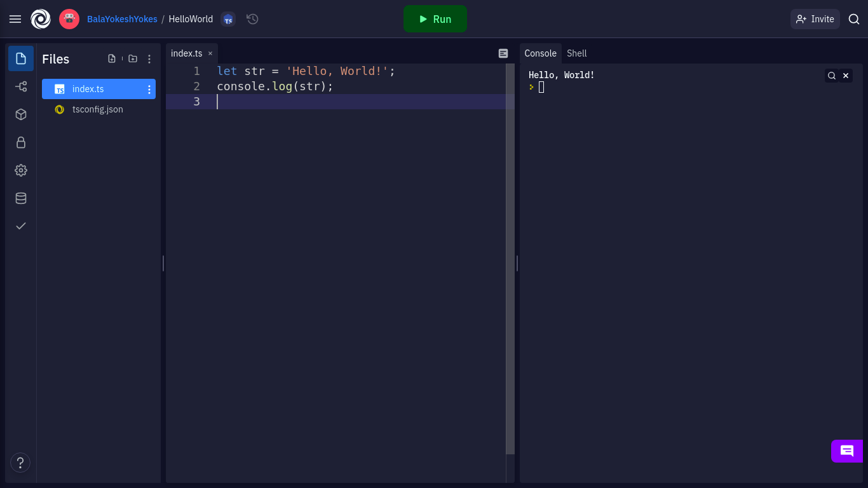Viewport: 868px width, 488px height.
Task: Open the Files panel overflow three-dot menu
Action: 149,58
